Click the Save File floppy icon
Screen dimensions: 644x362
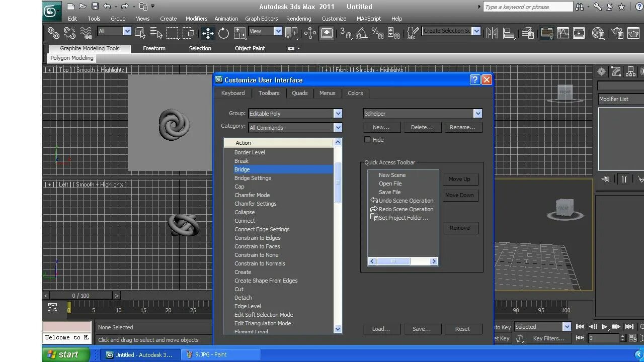tap(95, 7)
